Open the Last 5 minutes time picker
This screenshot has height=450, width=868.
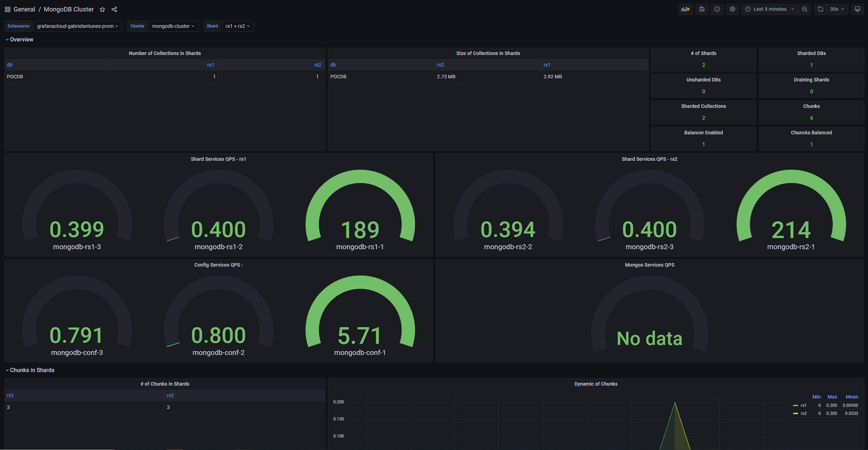click(769, 9)
